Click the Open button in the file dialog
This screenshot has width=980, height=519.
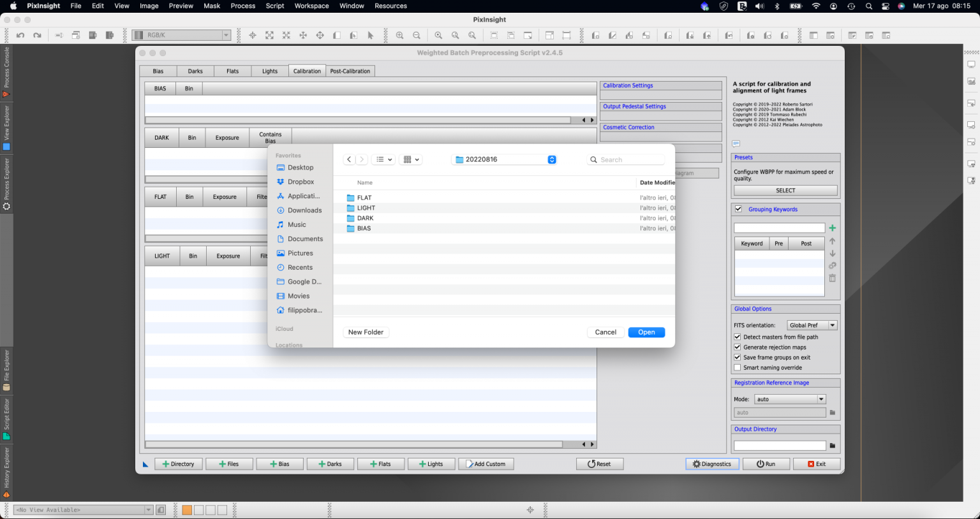pyautogui.click(x=646, y=332)
